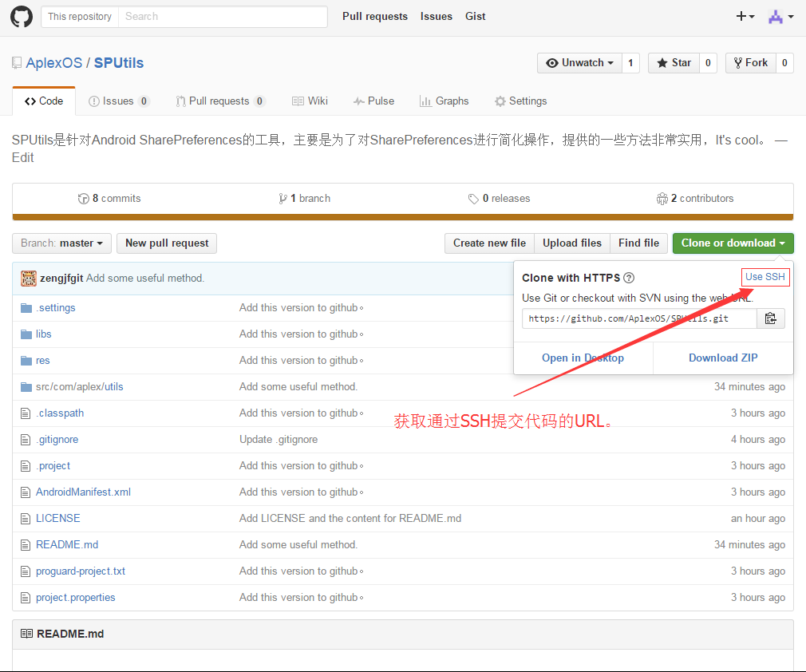Open Gist in top navigation
Screen dimensions: 806x672
click(x=475, y=17)
